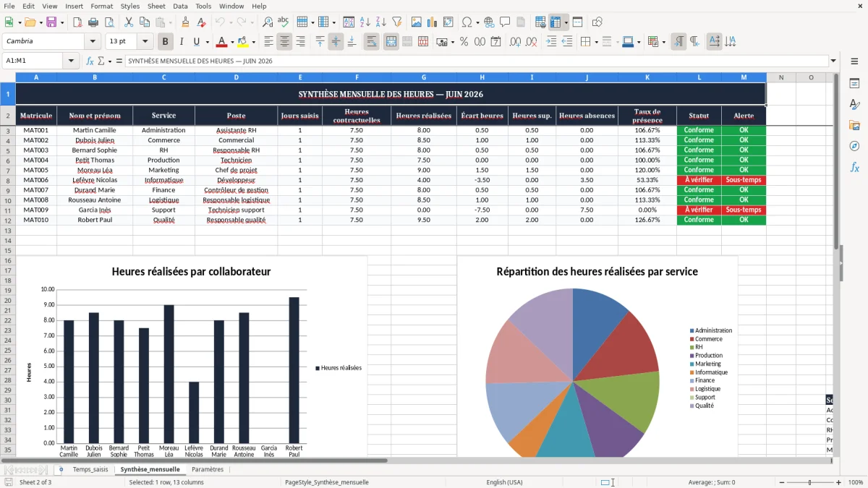Open Print Preview from the toolbar

pos(109,22)
